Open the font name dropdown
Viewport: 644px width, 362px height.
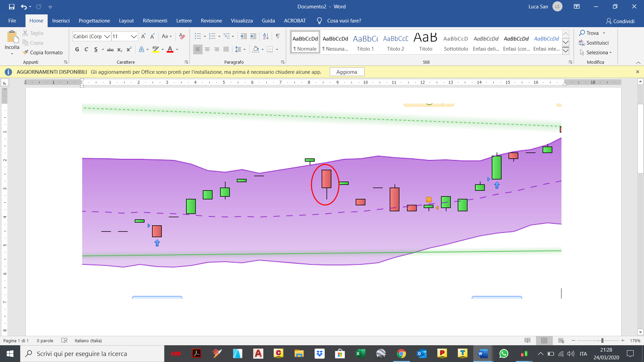coord(107,36)
